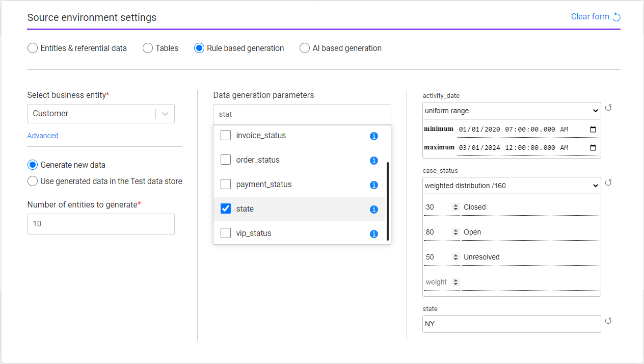644x364 pixels.
Task: Open the calendar picker for the minimum date
Action: 593,129
